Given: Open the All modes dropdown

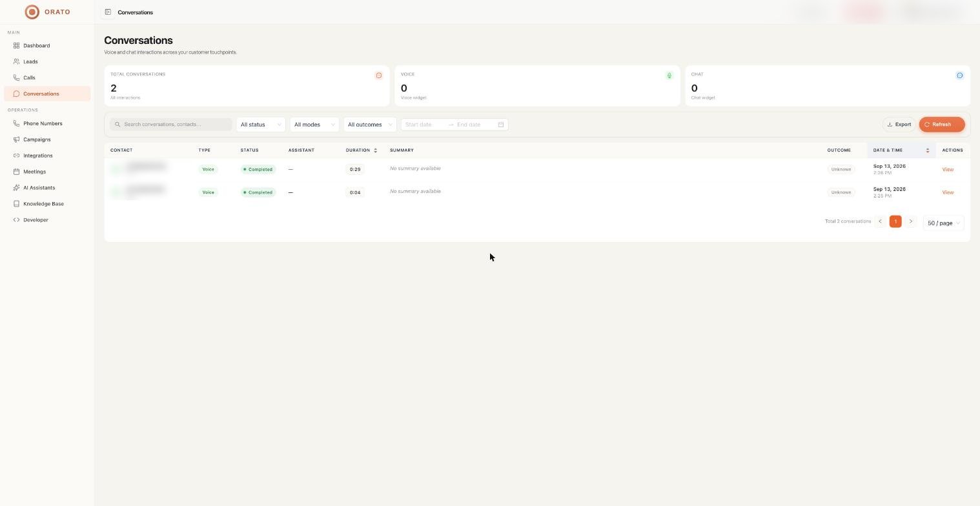Looking at the screenshot, I should pyautogui.click(x=314, y=125).
